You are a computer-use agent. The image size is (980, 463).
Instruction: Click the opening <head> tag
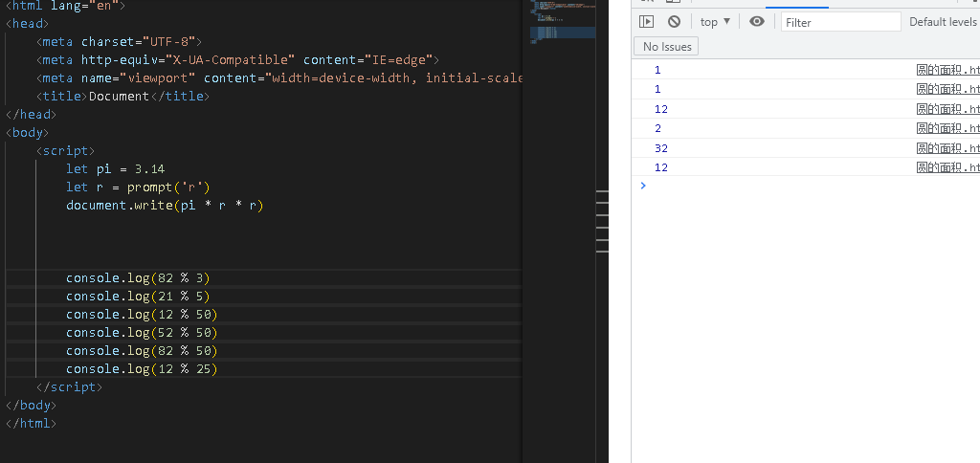tap(27, 24)
